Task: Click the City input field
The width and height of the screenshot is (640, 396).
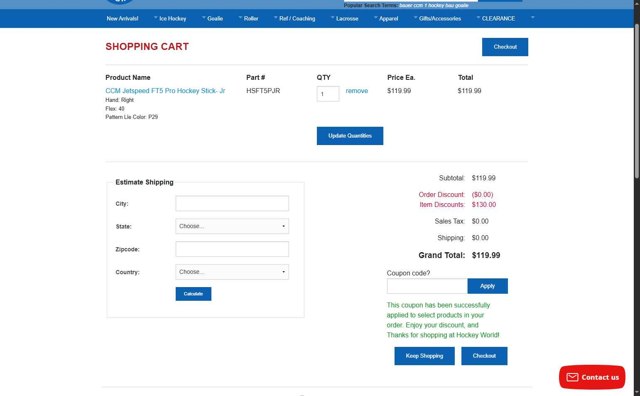Action: point(232,203)
